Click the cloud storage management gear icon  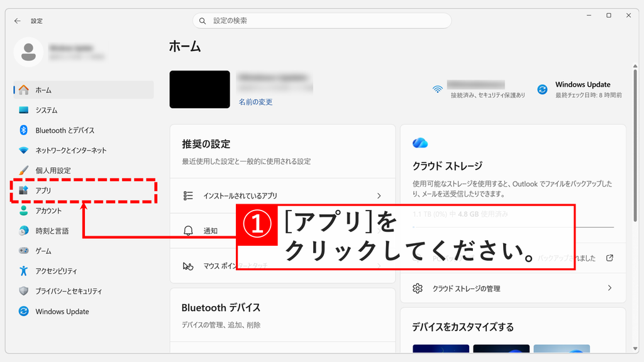(418, 288)
